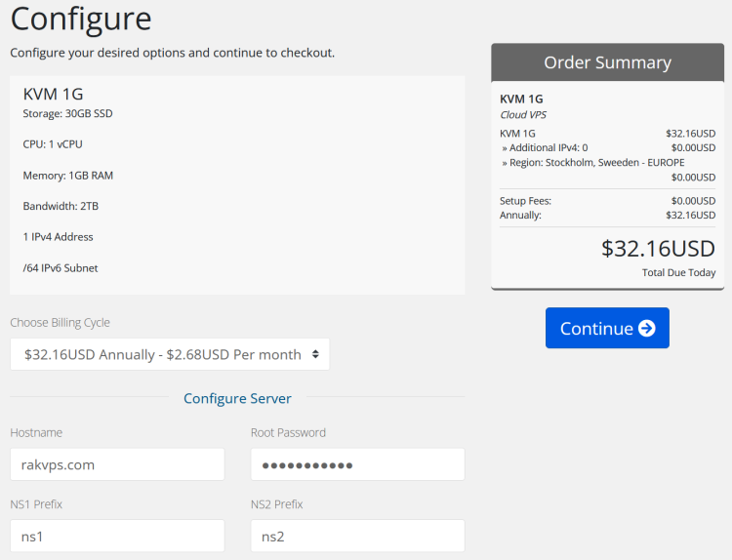The width and height of the screenshot is (732, 560).
Task: Click the Additional IPv4: 0 summary line
Action: [545, 147]
